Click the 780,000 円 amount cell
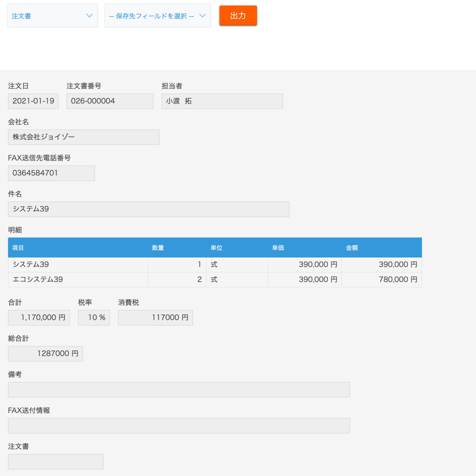 point(382,279)
